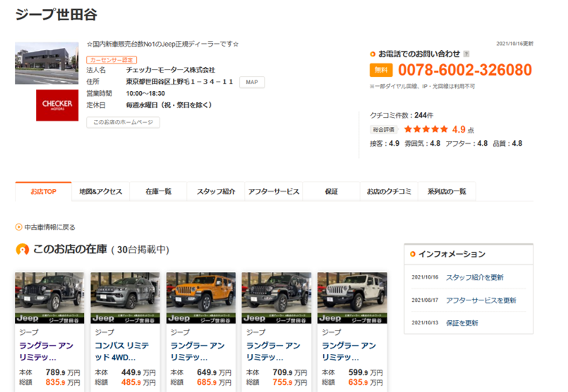Switch to the 地図&アクセス tab
This screenshot has height=392, width=568.
[x=101, y=192]
